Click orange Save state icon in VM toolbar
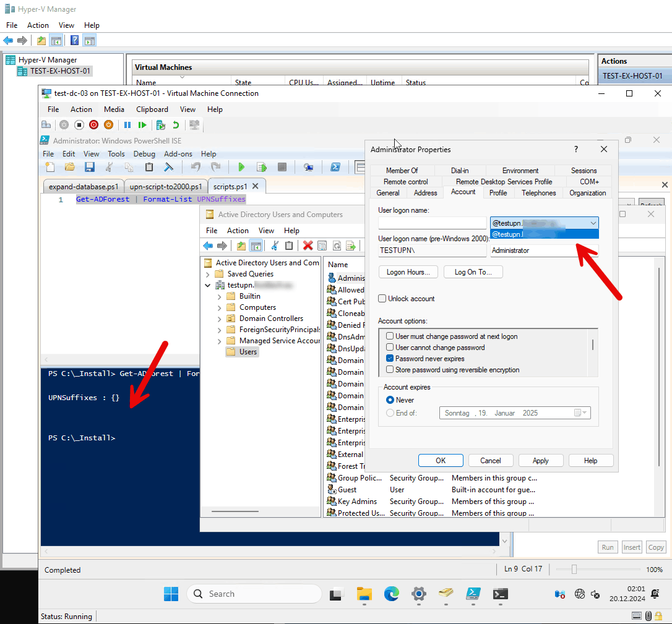The height and width of the screenshot is (624, 672). (x=108, y=125)
